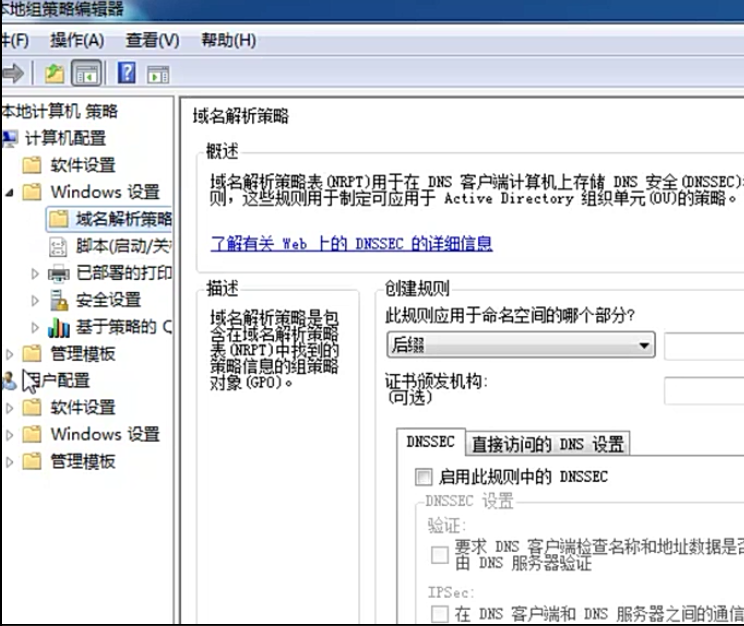
Task: Open 了解有关 Web 上的 DNSSEC 的详细信息 link
Action: coord(351,244)
